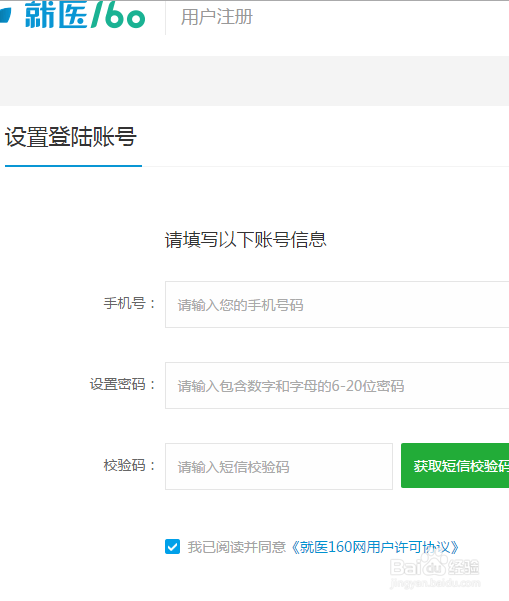Open the 就医160网用户许可协议 link

tap(375, 547)
